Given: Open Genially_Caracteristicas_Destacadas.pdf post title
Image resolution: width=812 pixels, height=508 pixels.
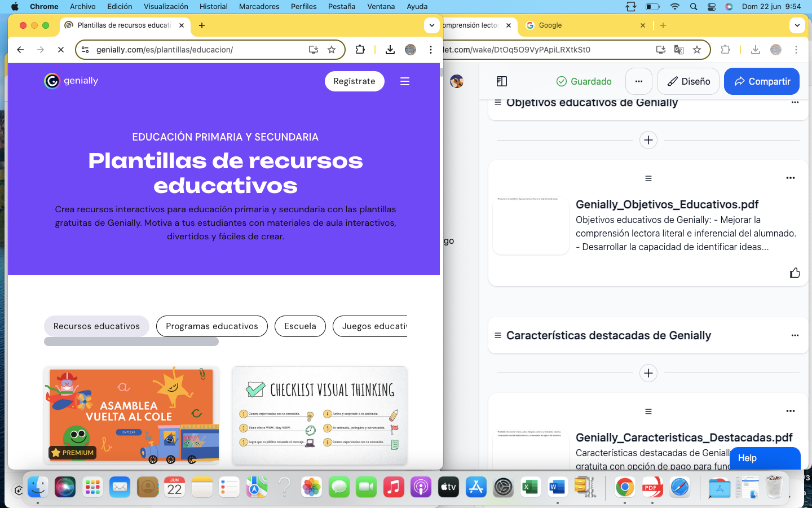Looking at the screenshot, I should click(x=684, y=437).
